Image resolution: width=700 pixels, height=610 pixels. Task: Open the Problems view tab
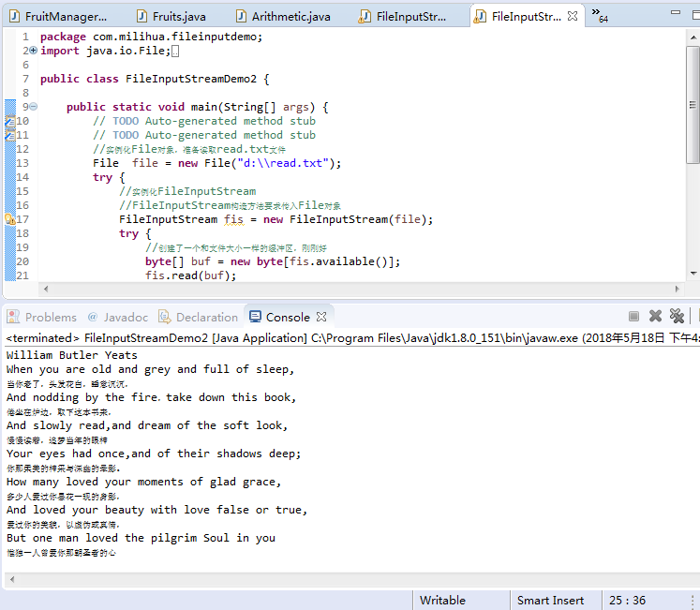pyautogui.click(x=42, y=317)
